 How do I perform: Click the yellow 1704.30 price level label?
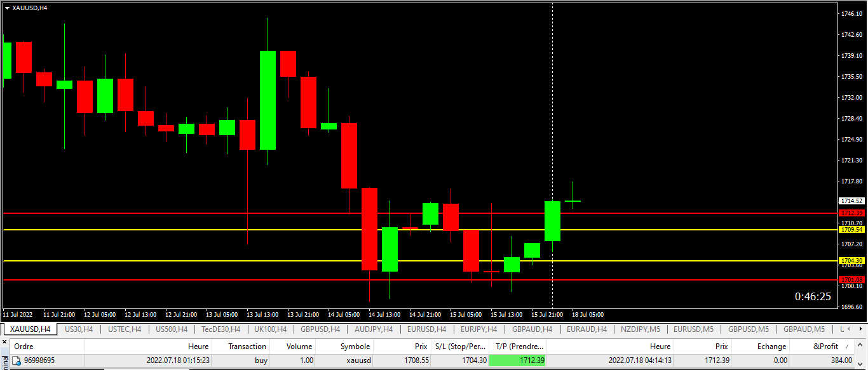click(x=851, y=261)
